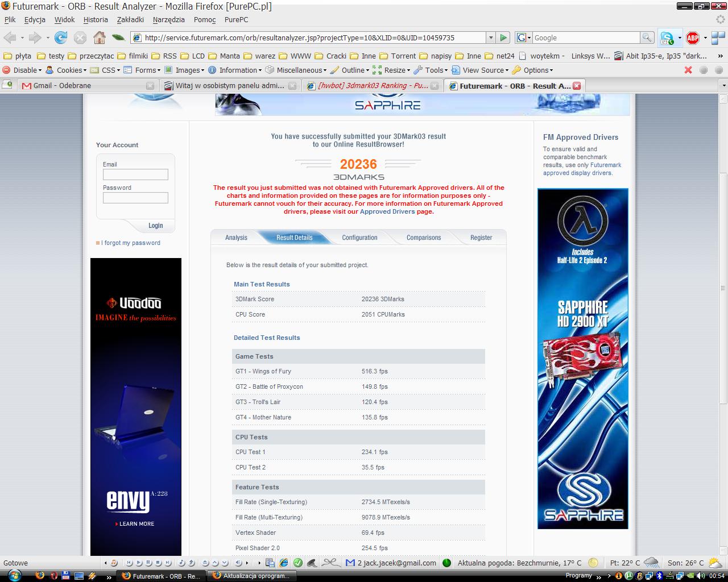This screenshot has height=582, width=728.
Task: Open the Historia menu
Action: 96,19
